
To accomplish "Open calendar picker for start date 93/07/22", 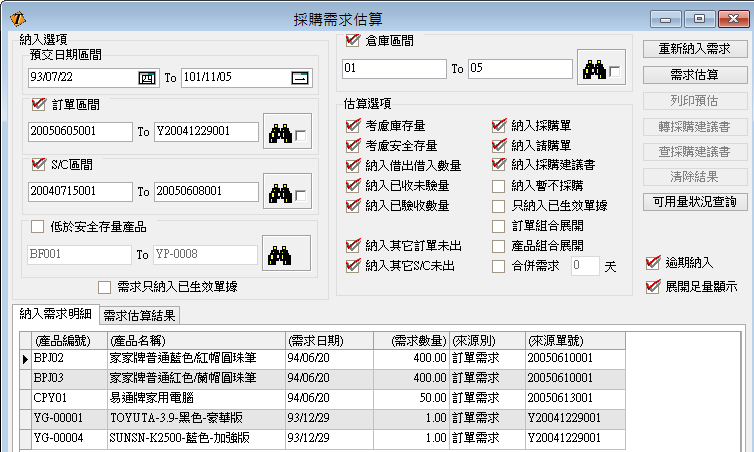I will pyautogui.click(x=147, y=77).
